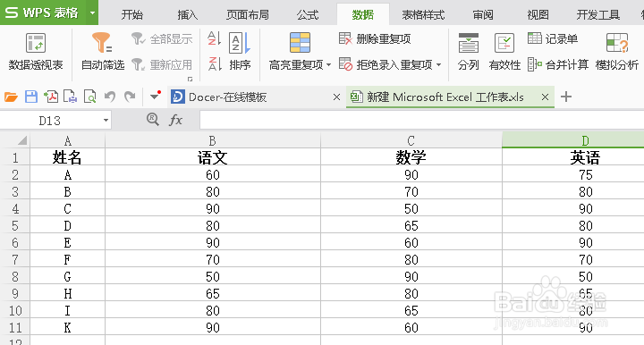Switch to the 开发工具 tab
Viewport: 644px width, 345px height.
point(598,15)
